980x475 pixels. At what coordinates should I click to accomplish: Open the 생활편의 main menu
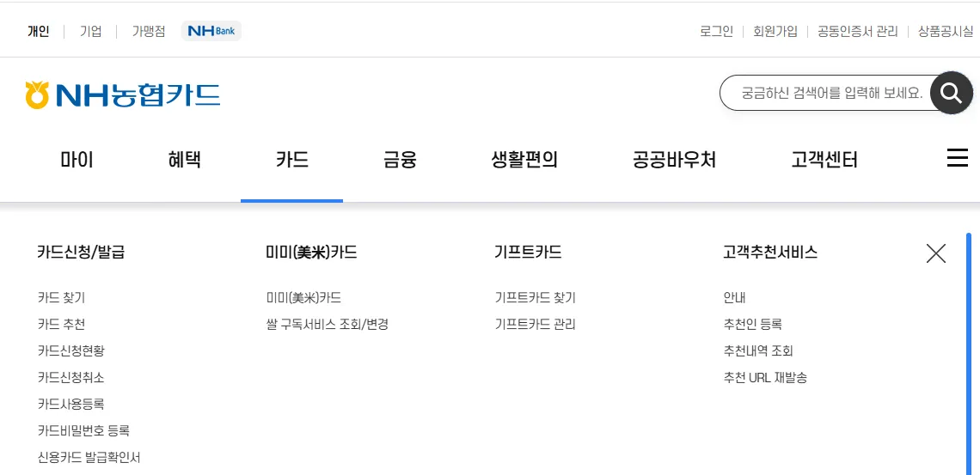[x=524, y=161]
